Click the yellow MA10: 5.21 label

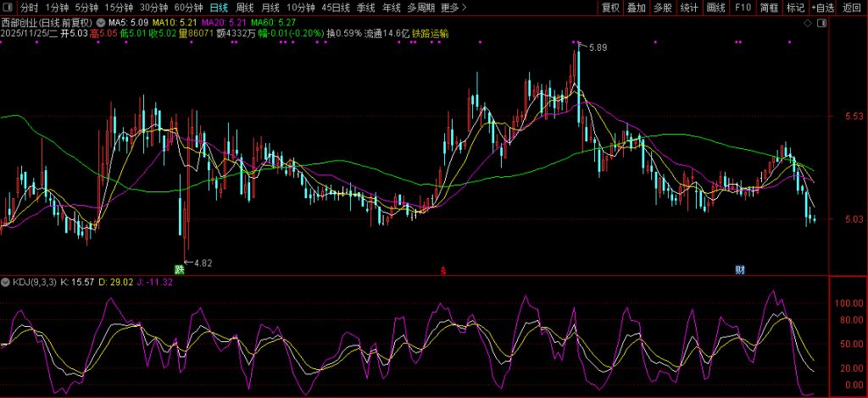tap(175, 23)
